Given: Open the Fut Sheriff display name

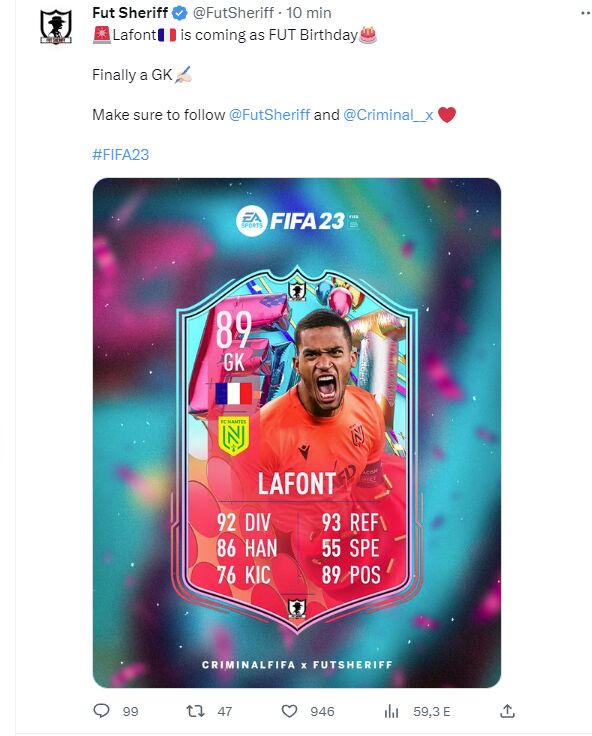Looking at the screenshot, I should (x=130, y=13).
